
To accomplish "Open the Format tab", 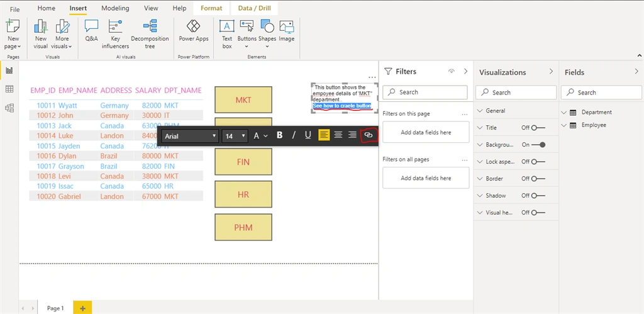I will pos(211,8).
